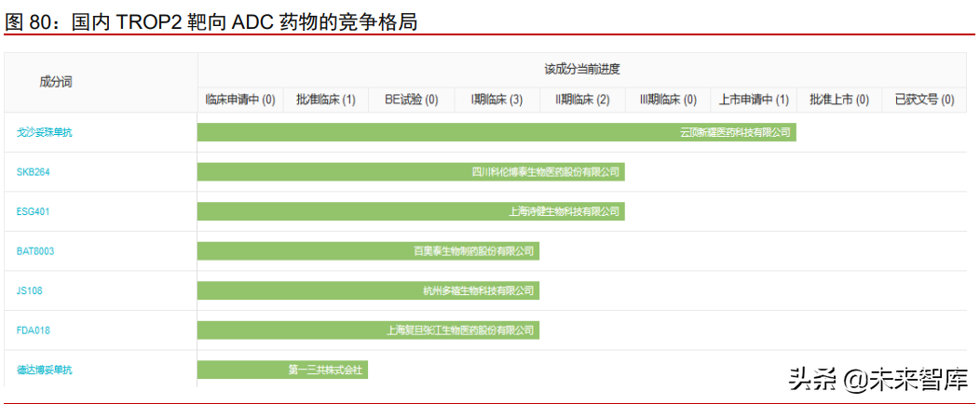This screenshot has height=404, width=980.
Task: Click the 临床申请中 (0) column header
Action: (240, 100)
